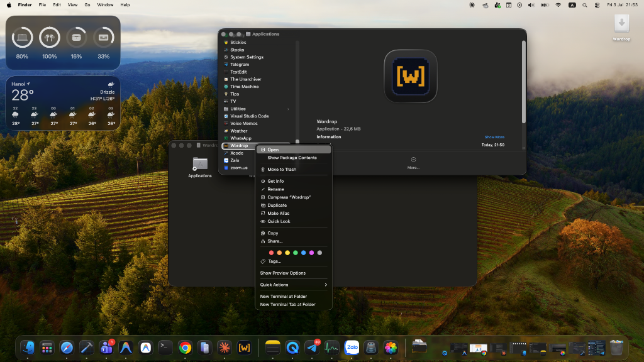Apply the red tag color
Viewport: 644px width, 362px height.
pos(271,253)
